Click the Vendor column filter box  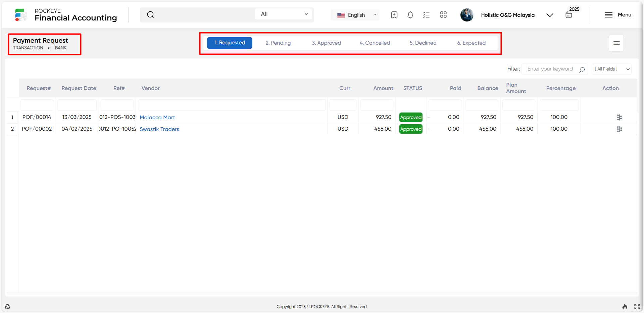click(x=232, y=105)
